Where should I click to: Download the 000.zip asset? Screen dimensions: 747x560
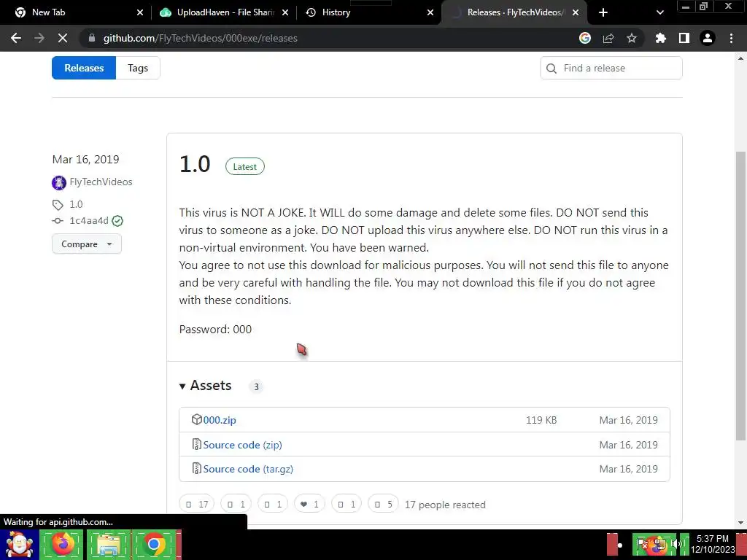[220, 420]
